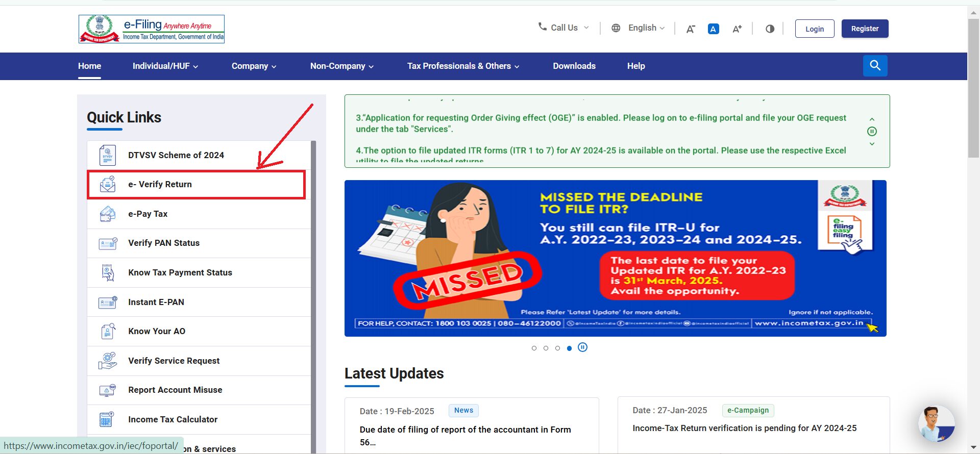The width and height of the screenshot is (980, 454).
Task: Click the e-Verify Return envelope icon
Action: point(108,184)
